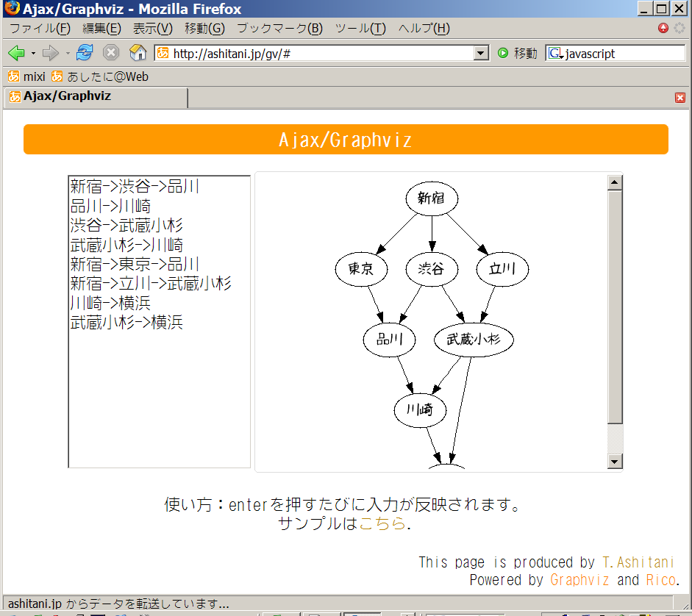Click the line 川崎->横浜
The image size is (692, 616).
coord(110,303)
